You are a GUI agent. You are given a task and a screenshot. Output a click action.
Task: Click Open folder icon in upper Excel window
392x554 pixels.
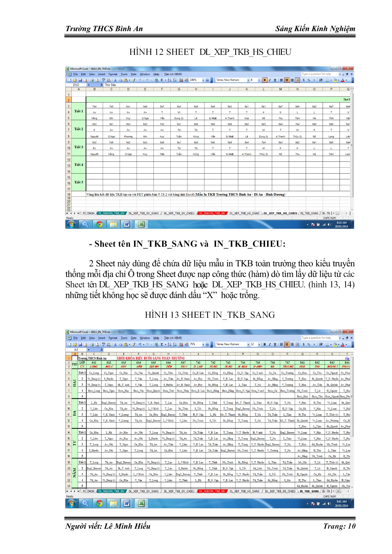(x=75, y=80)
